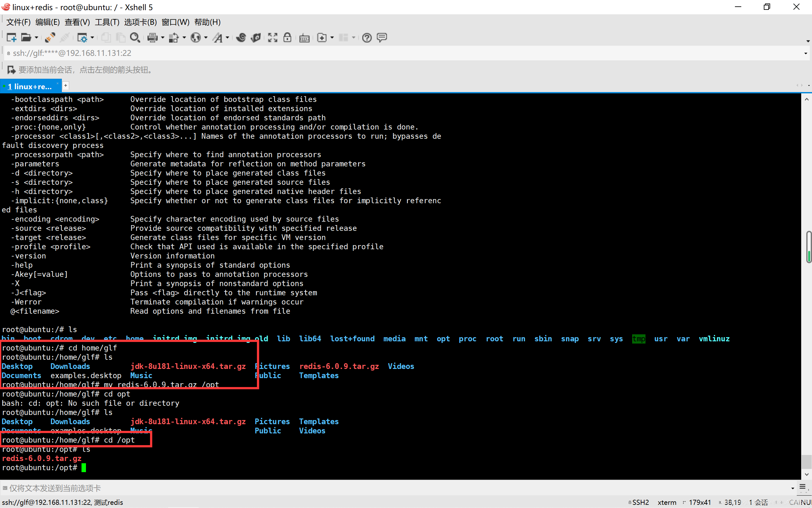Screen dimensions: 812x508
Task: Expand the properties dropdown arrow
Action: click(92, 38)
